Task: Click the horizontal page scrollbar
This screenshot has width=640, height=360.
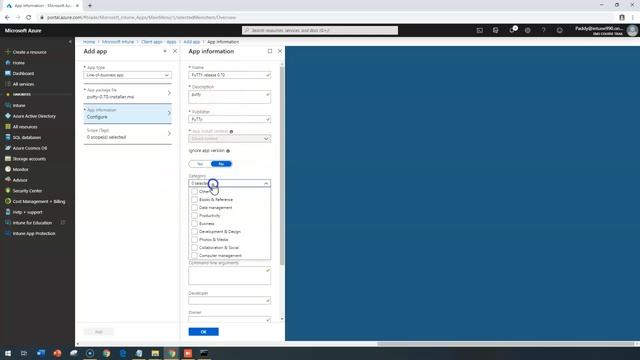Action: coord(506,344)
